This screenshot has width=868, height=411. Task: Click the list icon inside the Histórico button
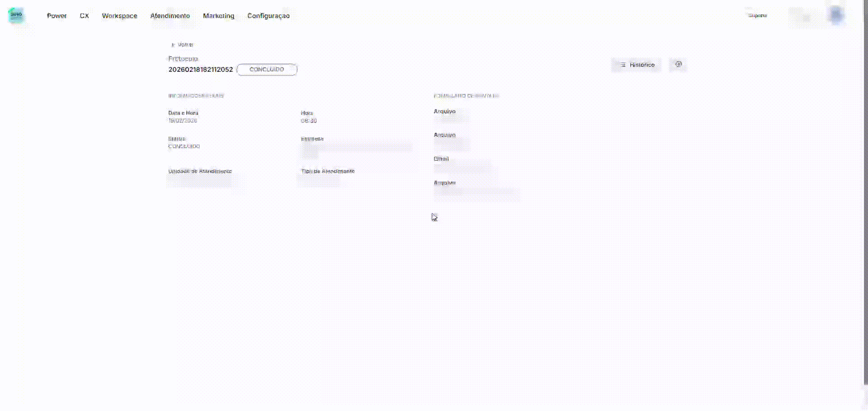click(623, 65)
